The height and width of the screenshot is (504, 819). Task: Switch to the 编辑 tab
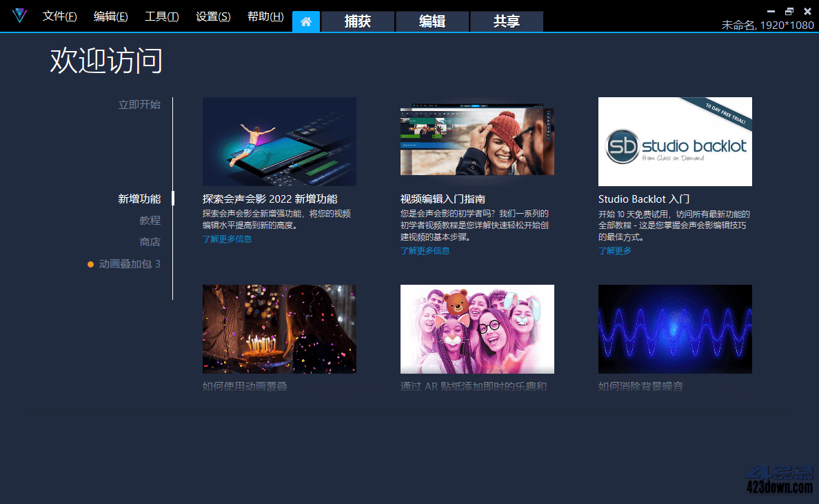point(432,21)
